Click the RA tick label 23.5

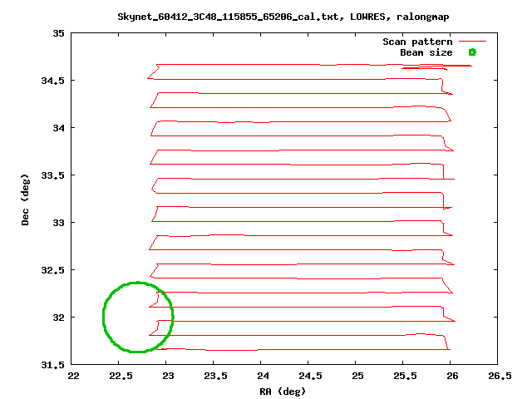tap(215, 376)
